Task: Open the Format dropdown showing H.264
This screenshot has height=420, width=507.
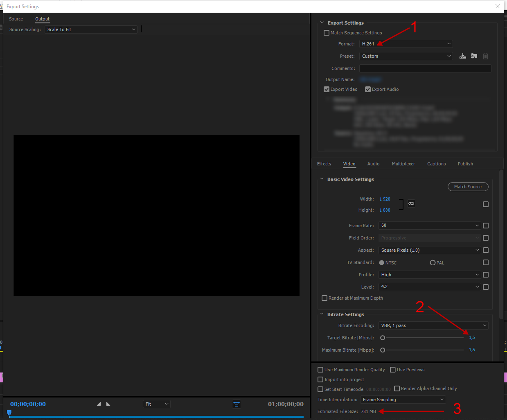Action: click(x=406, y=44)
